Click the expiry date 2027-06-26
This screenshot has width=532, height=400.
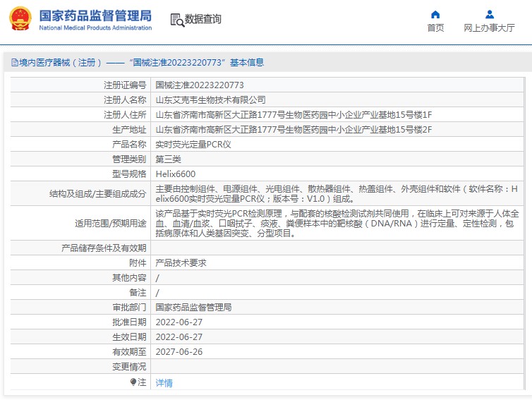tap(179, 352)
